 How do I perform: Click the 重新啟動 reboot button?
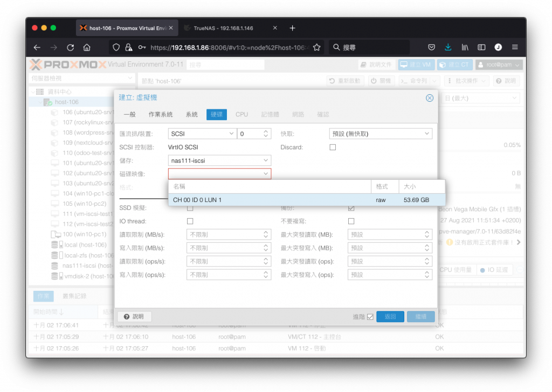(344, 81)
